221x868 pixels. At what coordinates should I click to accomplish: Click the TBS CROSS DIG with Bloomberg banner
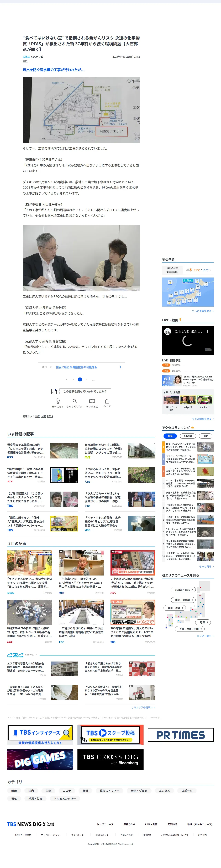[x=110, y=760]
